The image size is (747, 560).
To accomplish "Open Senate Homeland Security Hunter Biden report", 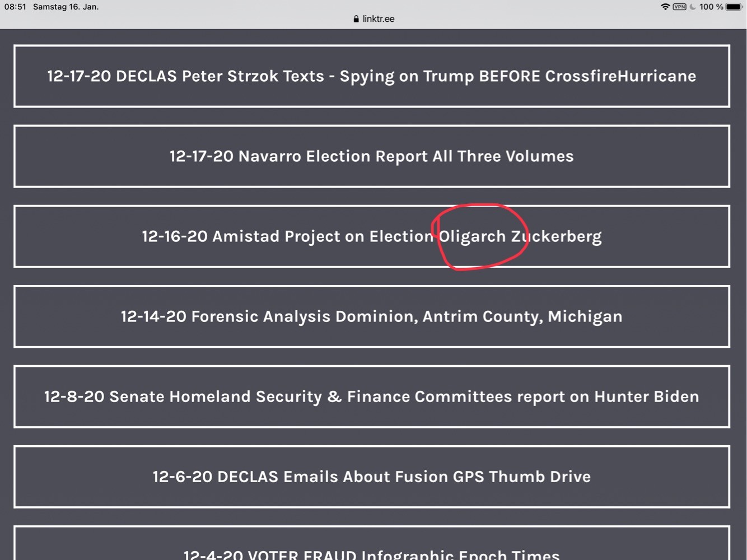I will pos(372,396).
